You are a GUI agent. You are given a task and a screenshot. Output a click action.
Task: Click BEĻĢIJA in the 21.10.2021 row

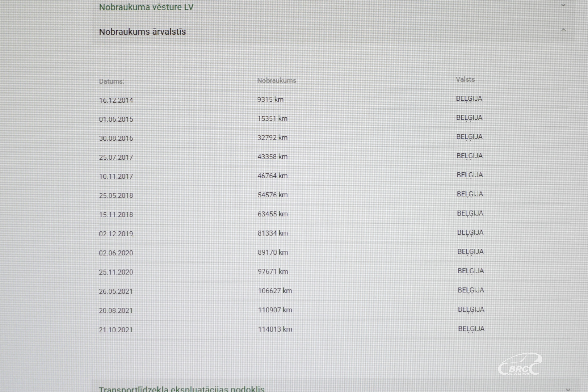(x=471, y=329)
